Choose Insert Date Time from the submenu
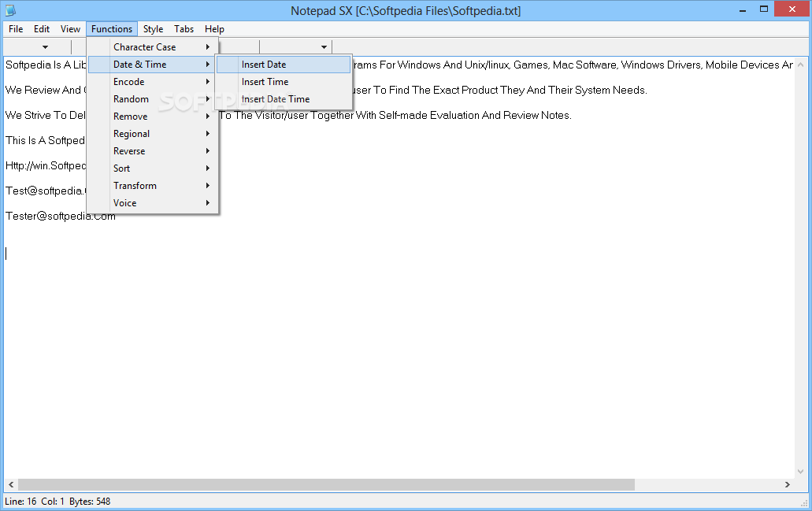 (284, 99)
